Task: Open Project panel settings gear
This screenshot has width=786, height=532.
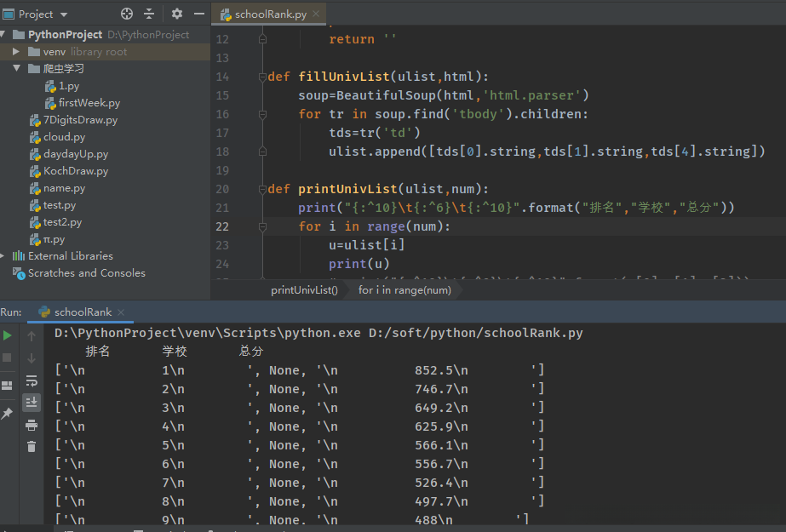Action: pyautogui.click(x=177, y=14)
